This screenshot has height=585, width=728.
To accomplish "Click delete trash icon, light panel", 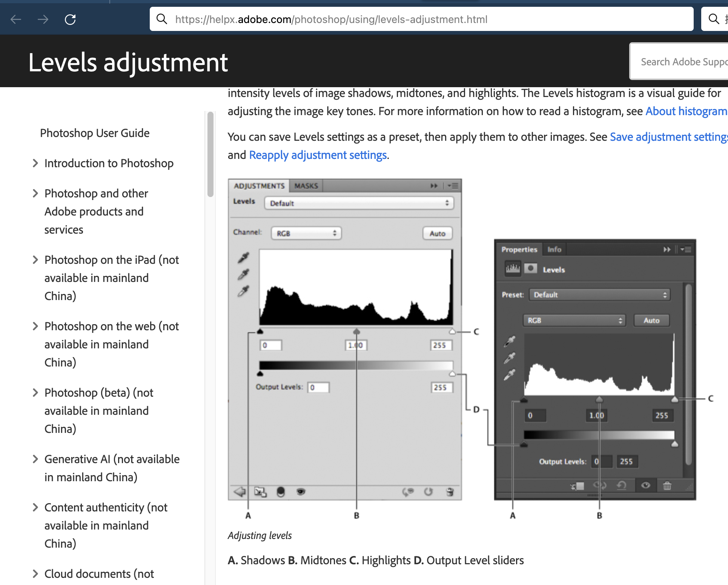I will click(450, 492).
